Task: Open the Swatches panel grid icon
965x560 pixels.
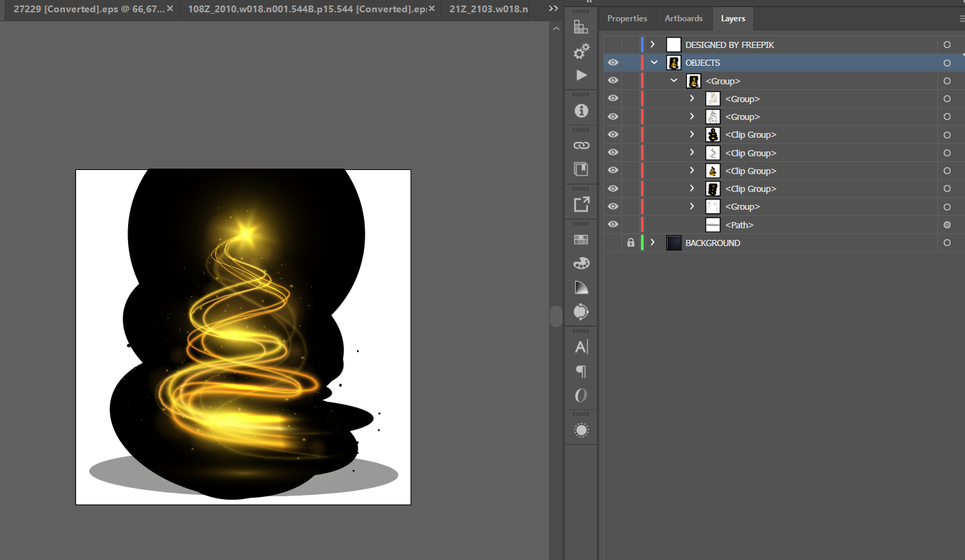Action: (581, 240)
